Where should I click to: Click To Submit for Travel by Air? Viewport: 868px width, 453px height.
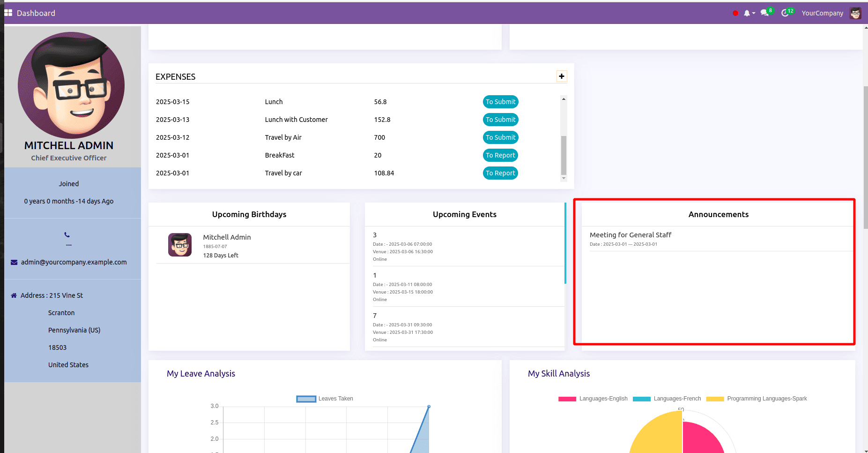tap(500, 137)
